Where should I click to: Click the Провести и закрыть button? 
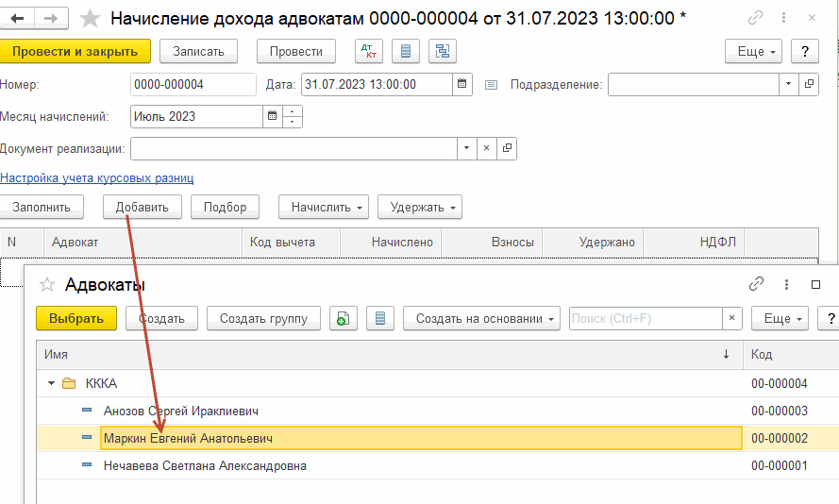click(76, 52)
